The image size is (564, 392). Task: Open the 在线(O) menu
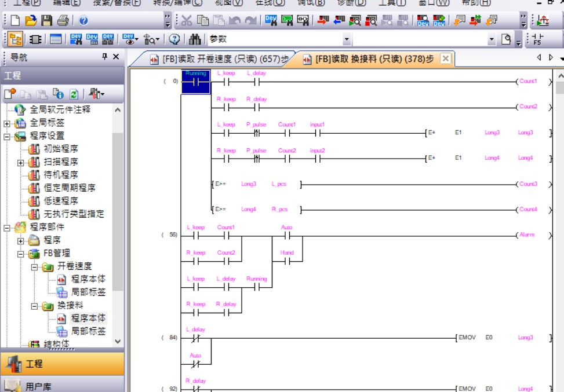(x=270, y=2)
